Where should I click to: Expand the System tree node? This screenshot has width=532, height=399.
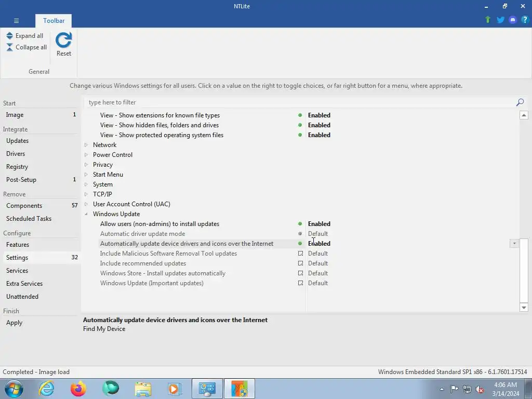pyautogui.click(x=86, y=184)
